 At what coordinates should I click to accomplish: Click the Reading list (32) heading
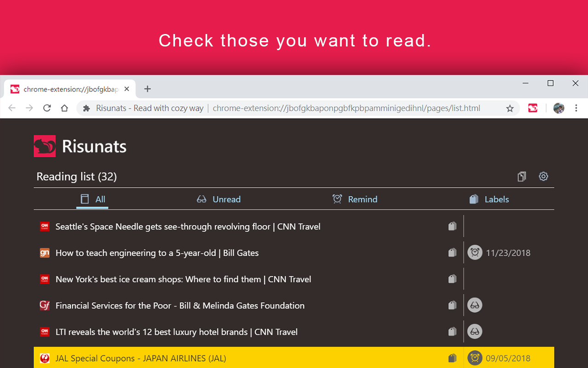click(x=77, y=177)
